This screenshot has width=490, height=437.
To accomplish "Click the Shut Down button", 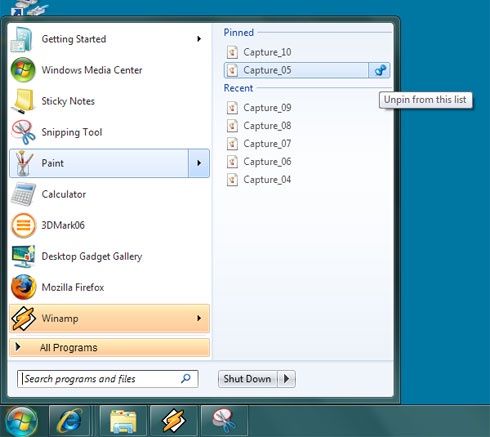I will coord(248,379).
